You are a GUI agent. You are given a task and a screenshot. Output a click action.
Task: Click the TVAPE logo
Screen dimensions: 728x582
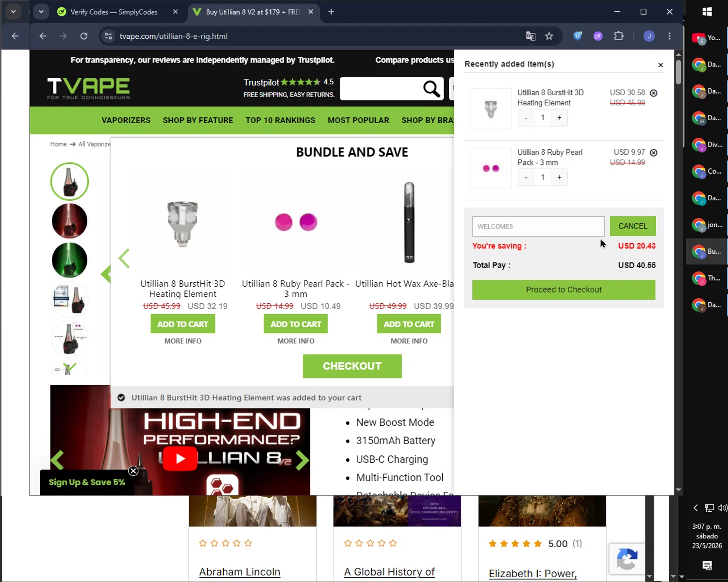[88, 88]
